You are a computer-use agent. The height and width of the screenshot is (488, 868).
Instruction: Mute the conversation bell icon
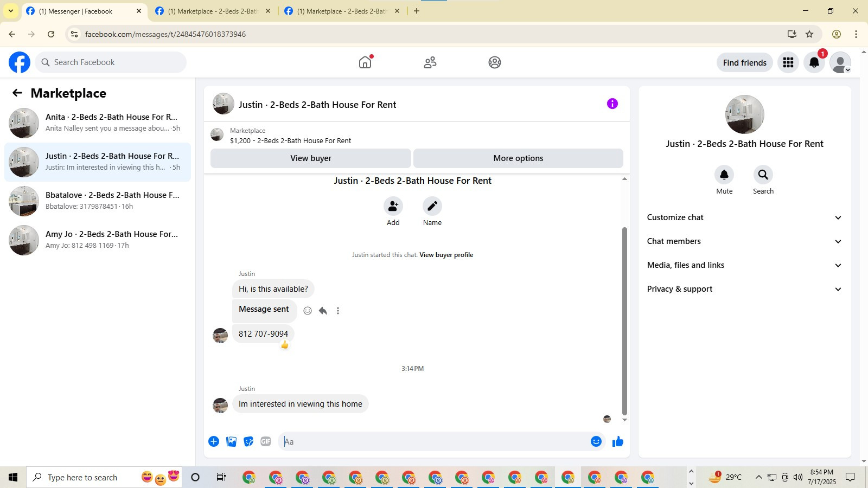724,175
